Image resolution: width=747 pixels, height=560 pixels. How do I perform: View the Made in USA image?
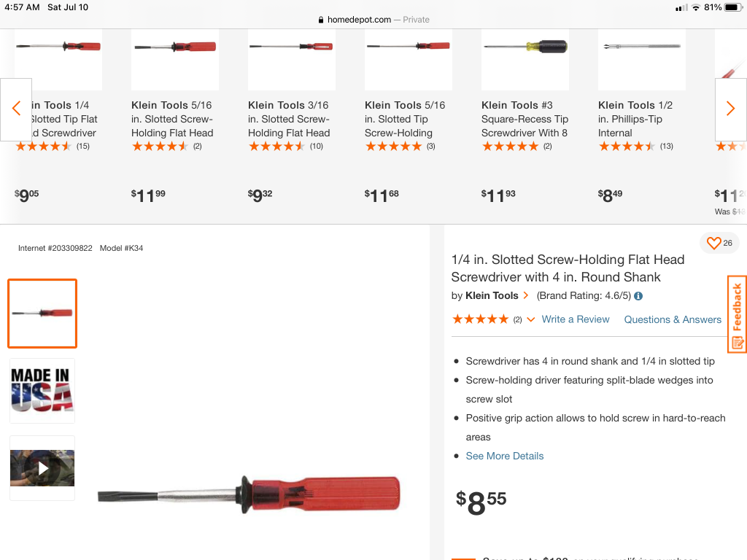(x=42, y=390)
